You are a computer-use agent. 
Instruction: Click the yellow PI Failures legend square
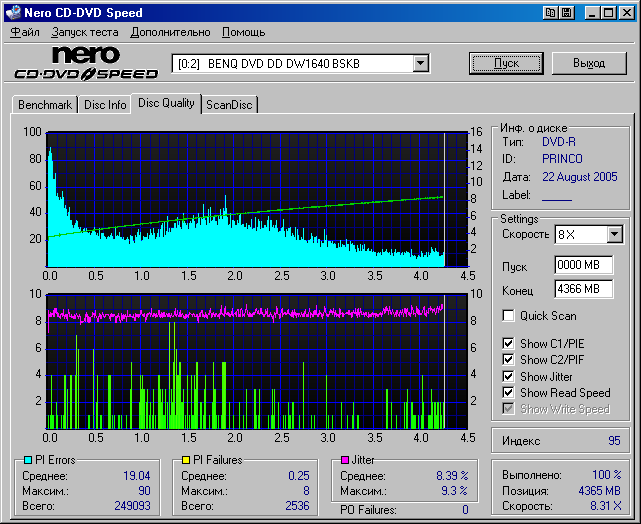(185, 460)
